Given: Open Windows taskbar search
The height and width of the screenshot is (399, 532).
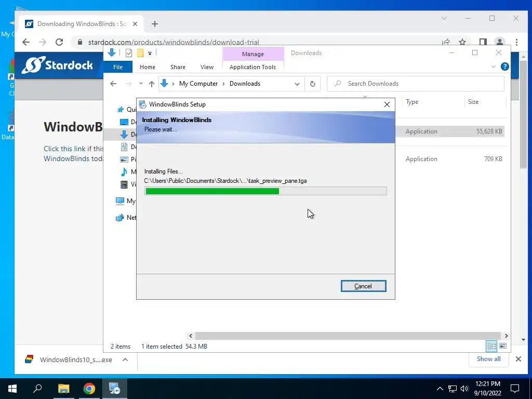Looking at the screenshot, I should coord(37,389).
